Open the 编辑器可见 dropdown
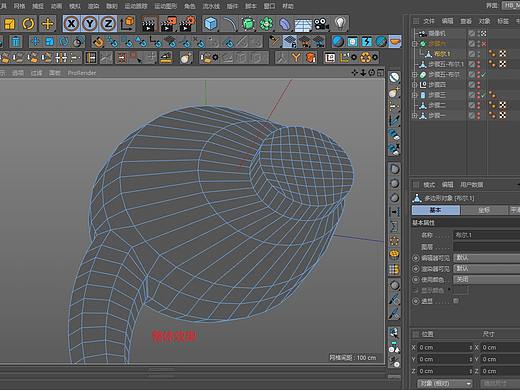Viewport: 520px width, 390px height. click(486, 258)
